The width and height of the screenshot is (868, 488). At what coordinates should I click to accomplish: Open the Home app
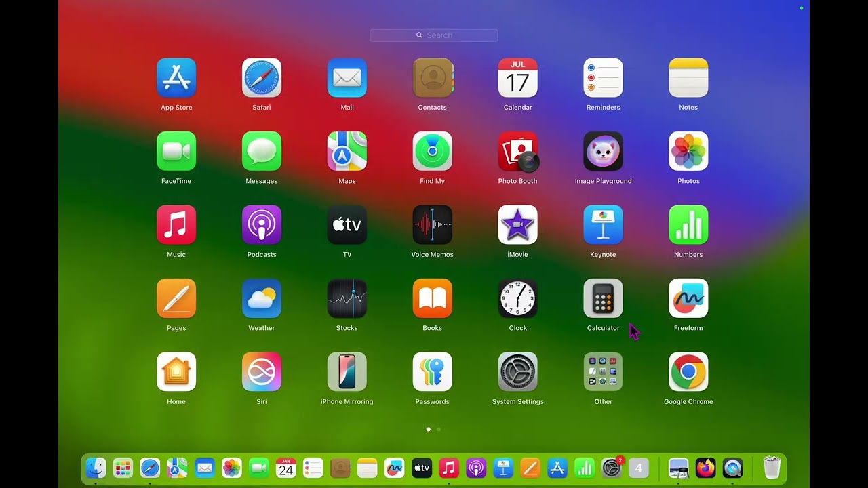[x=176, y=372]
